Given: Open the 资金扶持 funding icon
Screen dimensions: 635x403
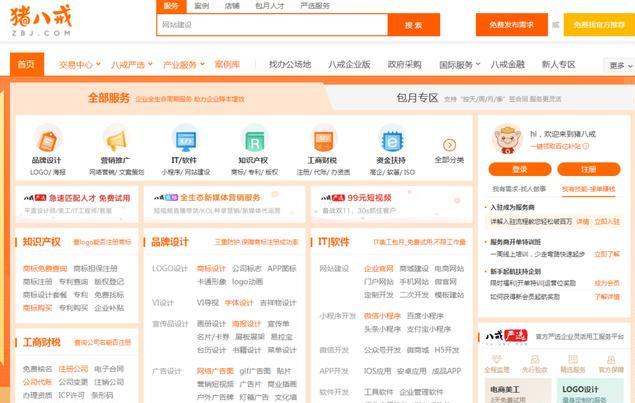Looking at the screenshot, I should coord(391,139).
